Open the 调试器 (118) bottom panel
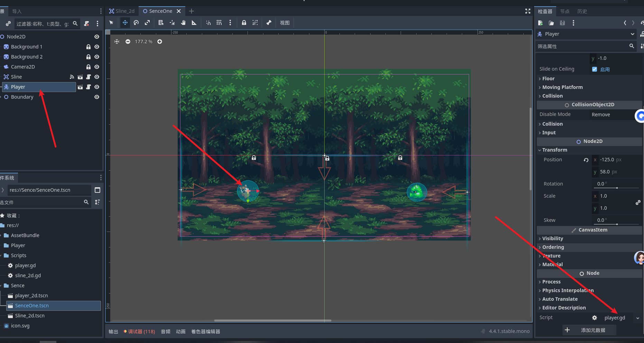This screenshot has height=343, width=644. 140,332
